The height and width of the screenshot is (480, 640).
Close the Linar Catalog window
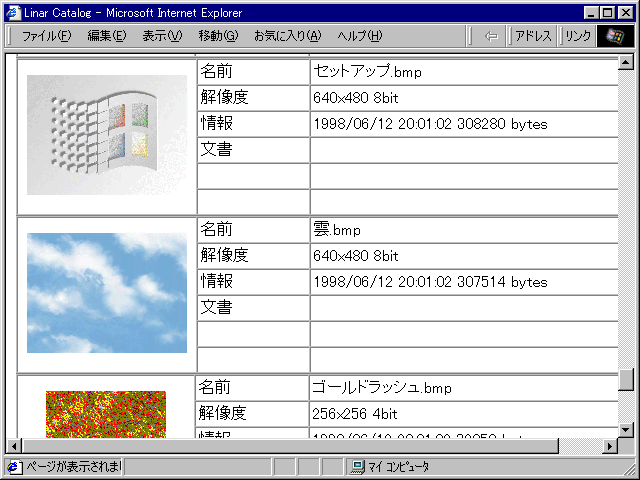pos(625,13)
